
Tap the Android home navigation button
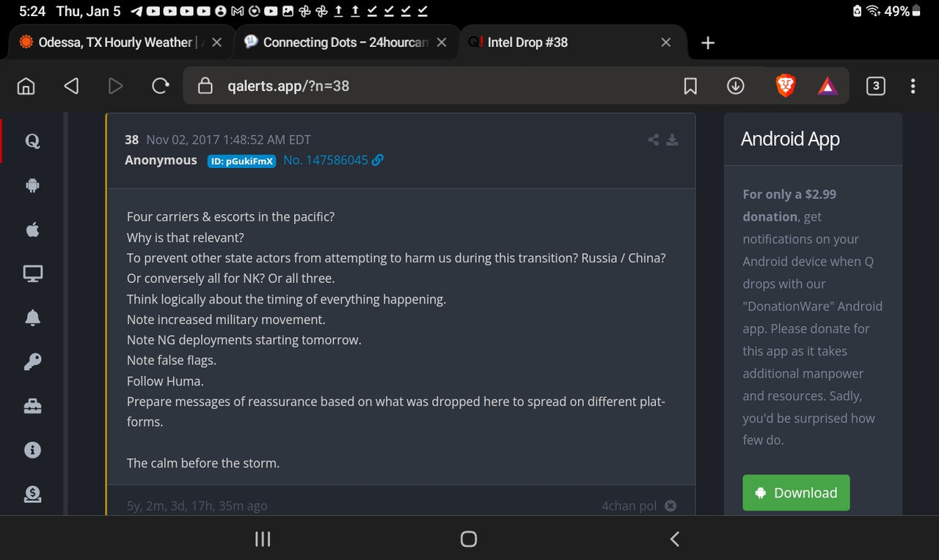(469, 539)
